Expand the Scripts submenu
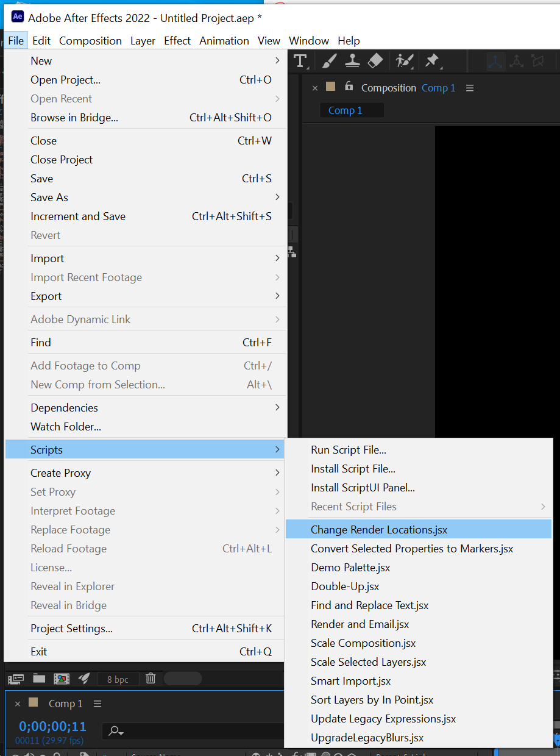This screenshot has height=756, width=560. [x=145, y=450]
